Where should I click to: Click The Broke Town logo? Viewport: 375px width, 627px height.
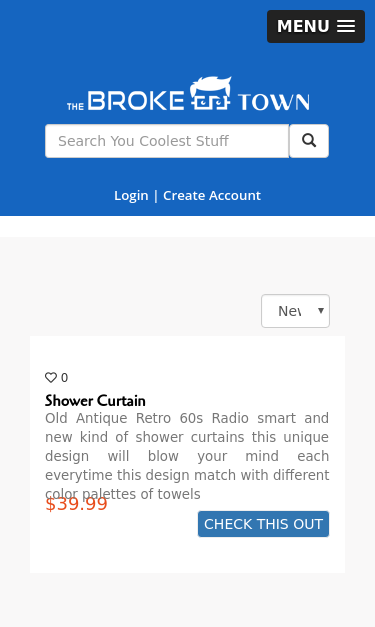click(188, 94)
